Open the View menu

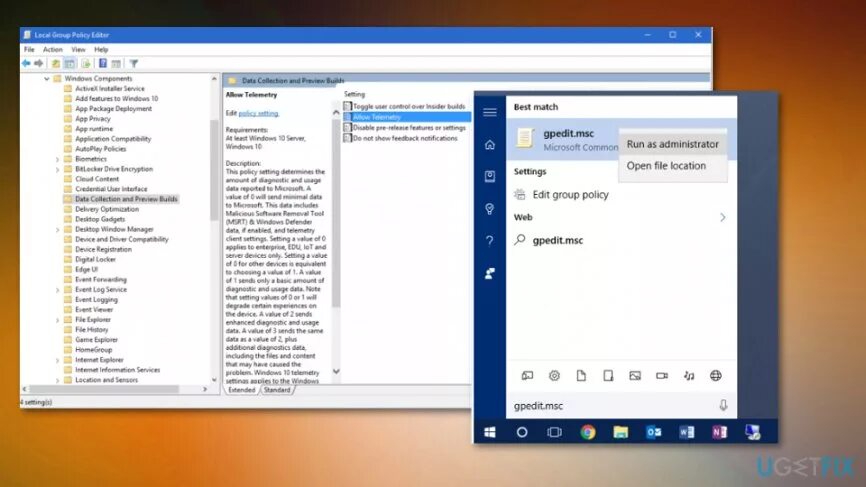tap(78, 50)
